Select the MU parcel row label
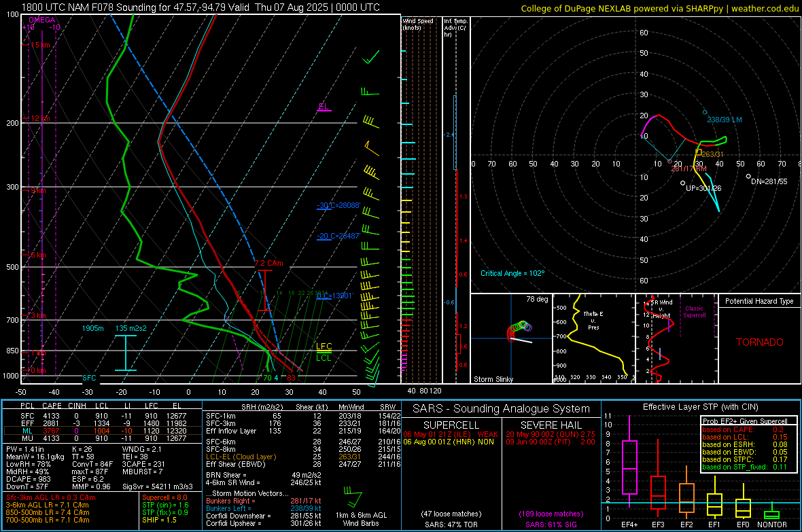The height and width of the screenshot is (532, 802). pos(28,438)
